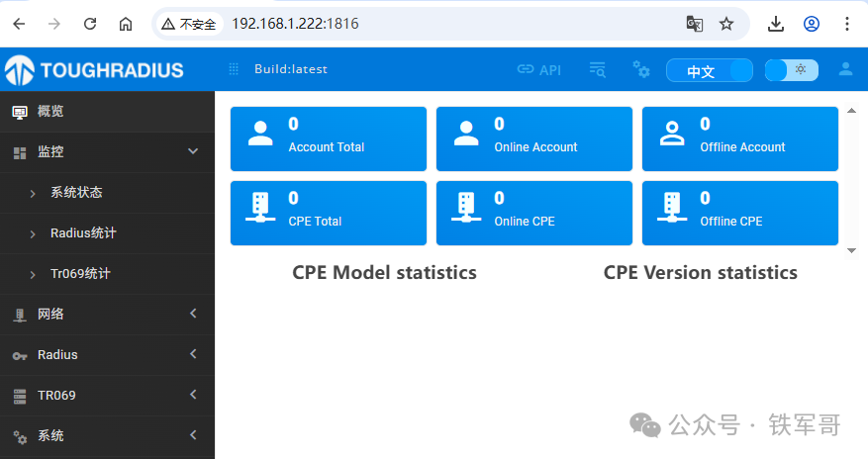868x459 pixels.
Task: Open browser downloads icon
Action: (x=777, y=24)
